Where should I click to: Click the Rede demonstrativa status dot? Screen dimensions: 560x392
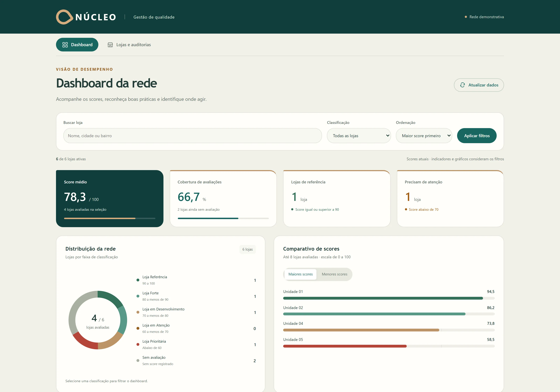coord(466,17)
